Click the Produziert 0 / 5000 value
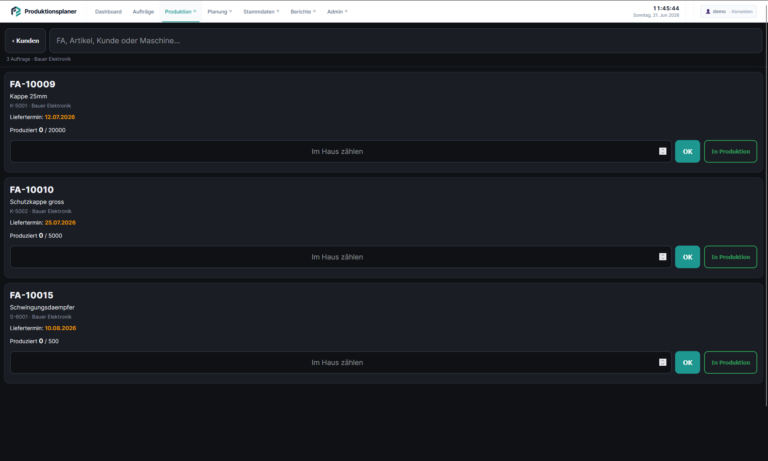The height and width of the screenshot is (461, 768). coord(36,236)
